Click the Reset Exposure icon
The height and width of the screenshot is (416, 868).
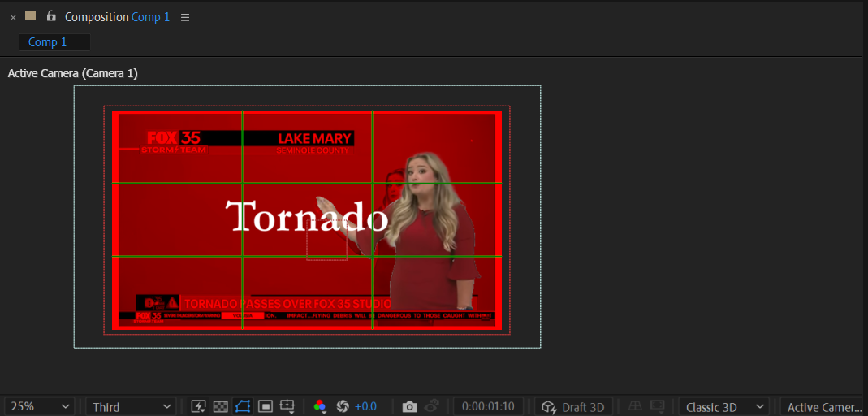tap(343, 406)
